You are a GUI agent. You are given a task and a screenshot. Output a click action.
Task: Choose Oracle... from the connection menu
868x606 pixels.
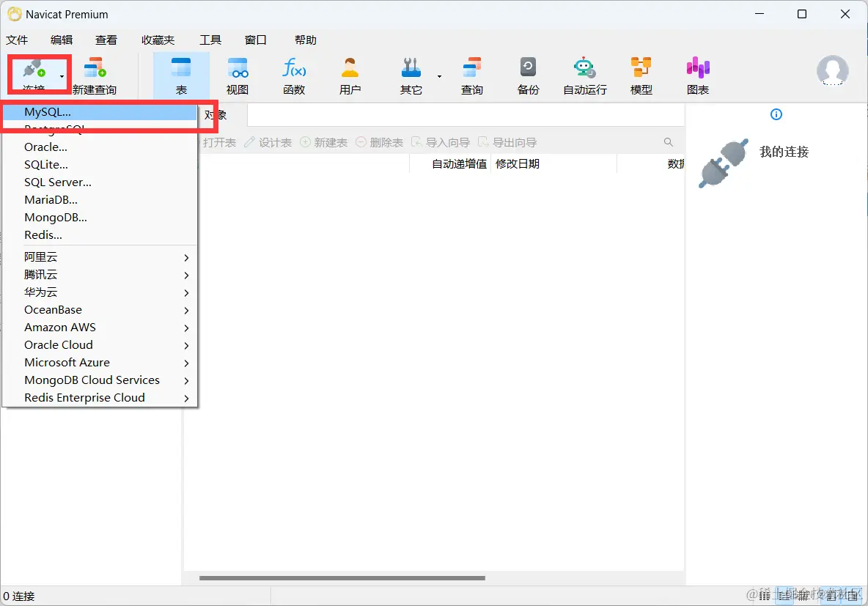pos(100,147)
